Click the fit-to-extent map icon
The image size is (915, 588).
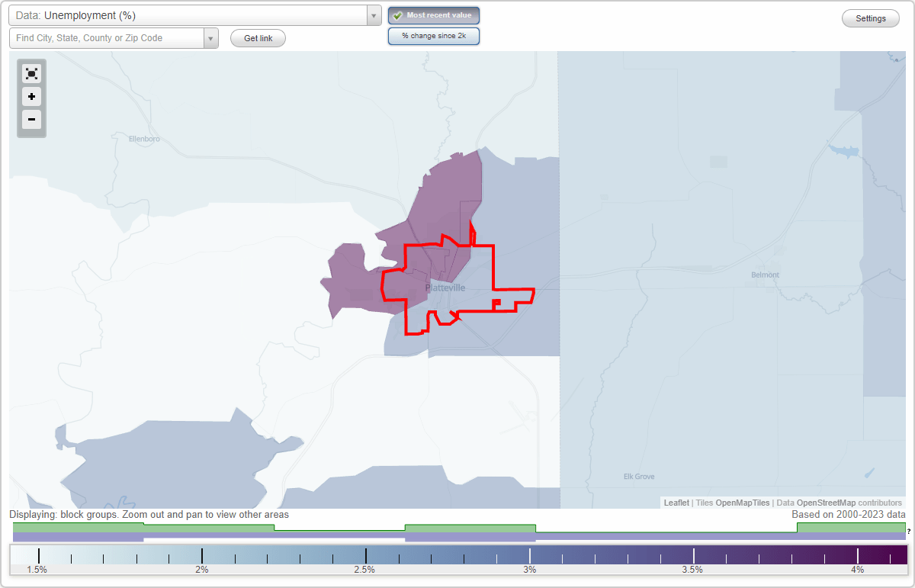click(31, 73)
